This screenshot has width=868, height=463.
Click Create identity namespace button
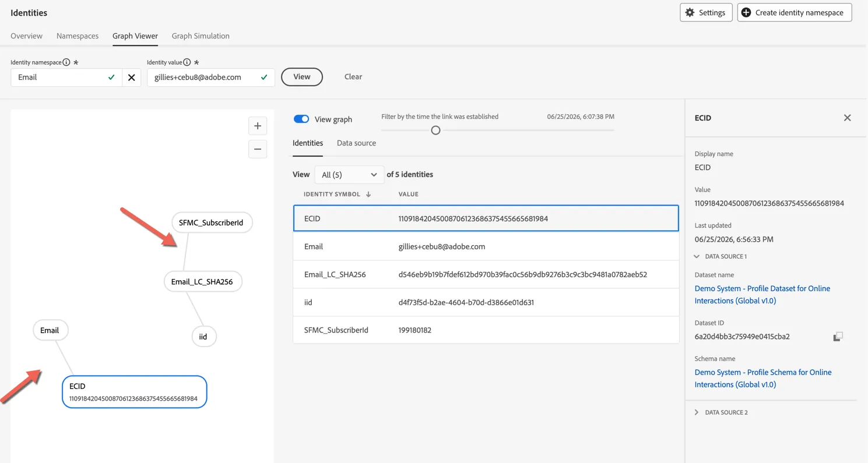click(795, 12)
